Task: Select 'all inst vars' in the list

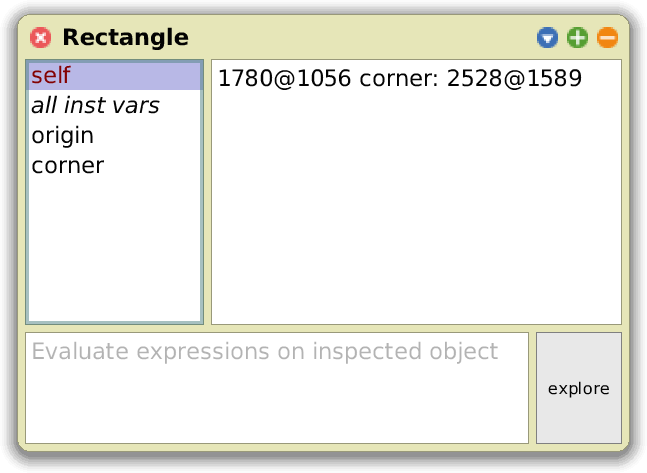Action: [95, 105]
